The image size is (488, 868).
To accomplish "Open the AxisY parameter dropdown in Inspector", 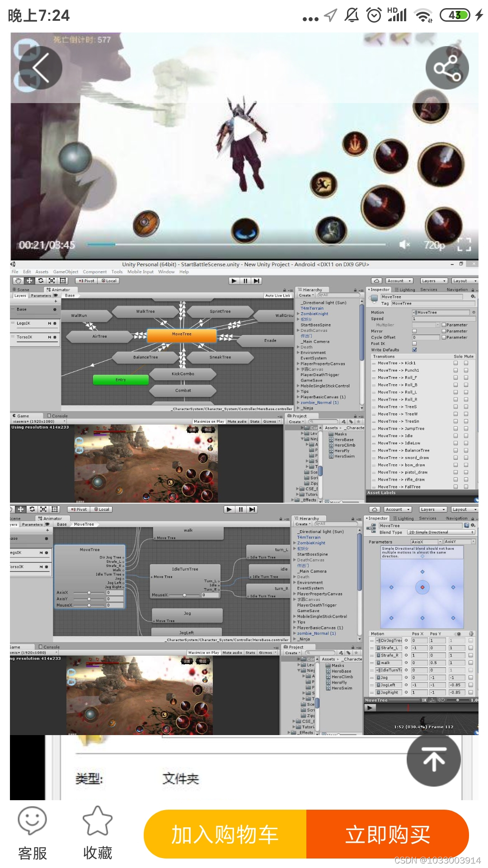I will point(460,542).
